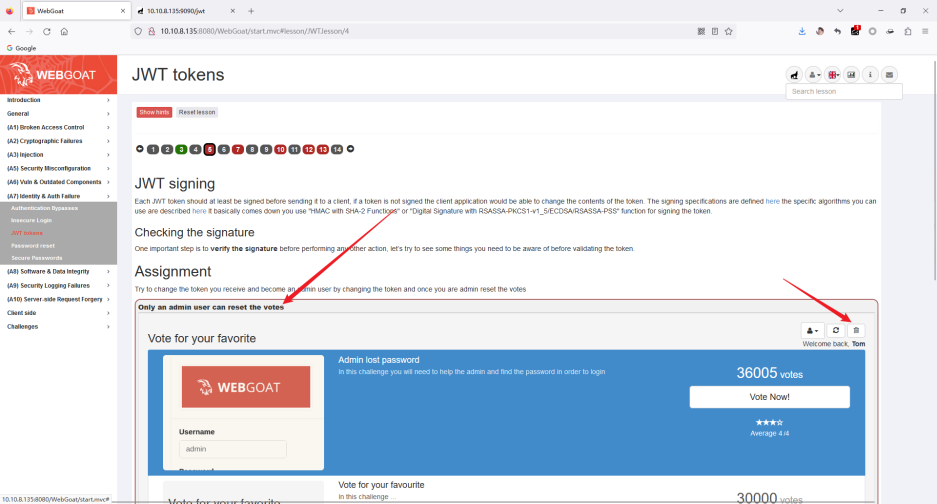
Task: Open lesson page 10
Action: [x=280, y=149]
